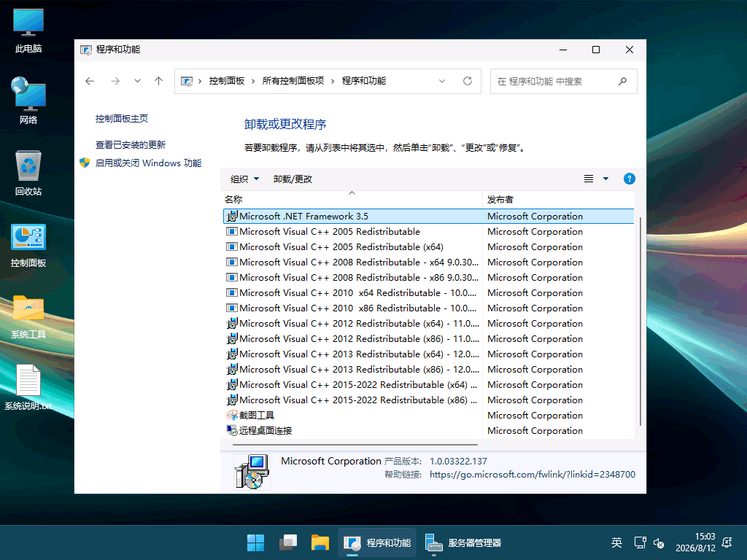Refresh the Programs and Features list
This screenshot has width=747, height=560.
pos(468,81)
